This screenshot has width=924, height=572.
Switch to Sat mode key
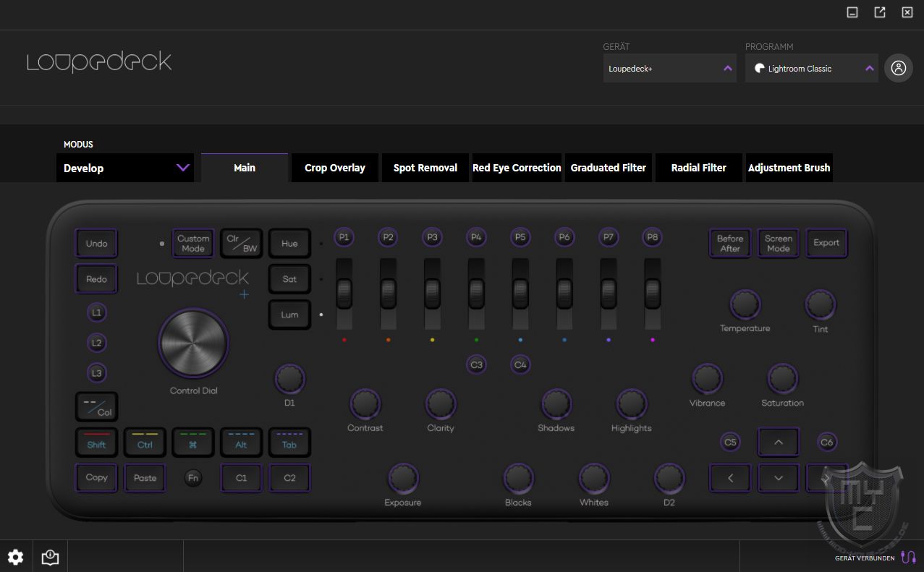(289, 278)
